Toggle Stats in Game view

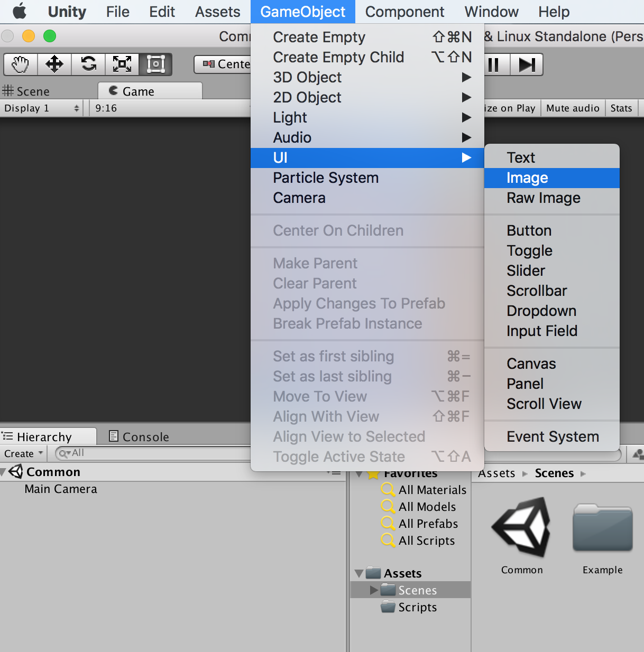point(621,108)
